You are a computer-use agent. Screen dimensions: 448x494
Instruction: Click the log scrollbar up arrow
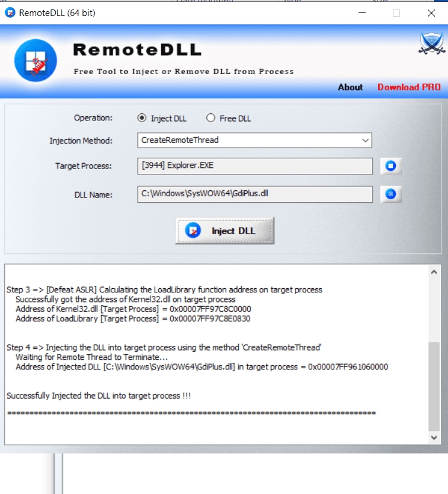pyautogui.click(x=434, y=272)
